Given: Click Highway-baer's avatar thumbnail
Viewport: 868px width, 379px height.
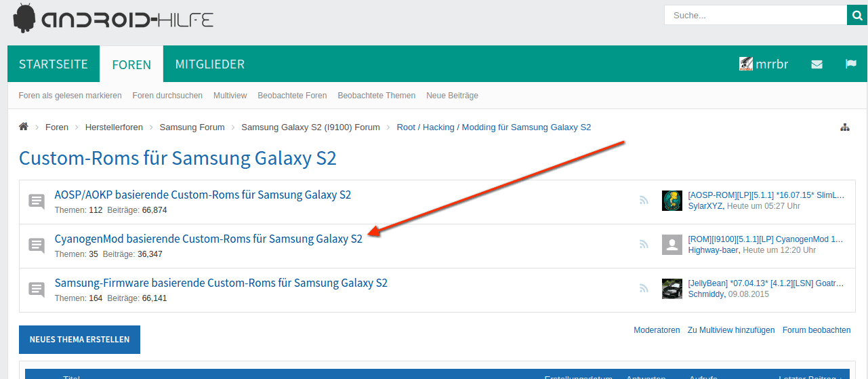Looking at the screenshot, I should [x=672, y=245].
